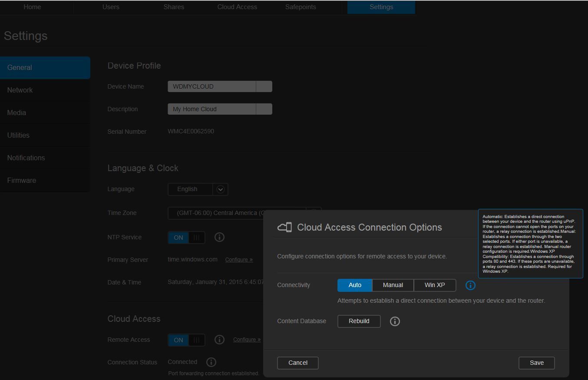Open the Cloud Access tab
Viewport: 588px width, 380px height.
237,7
